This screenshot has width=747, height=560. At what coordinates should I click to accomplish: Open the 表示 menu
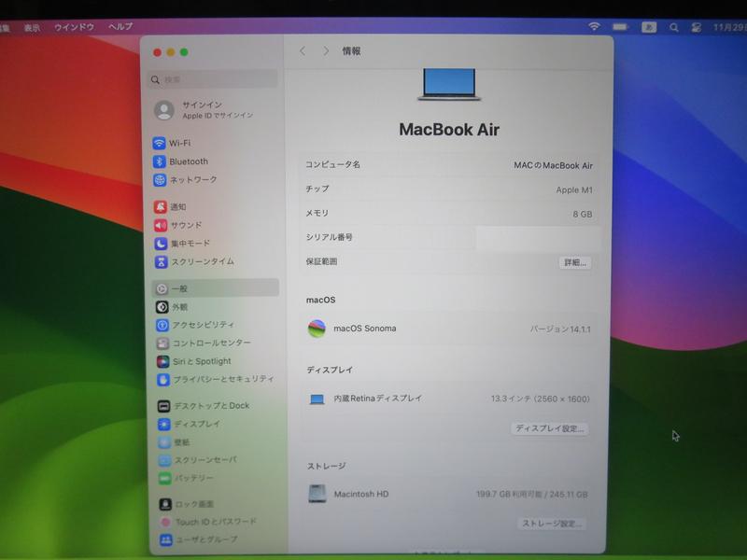click(x=32, y=28)
